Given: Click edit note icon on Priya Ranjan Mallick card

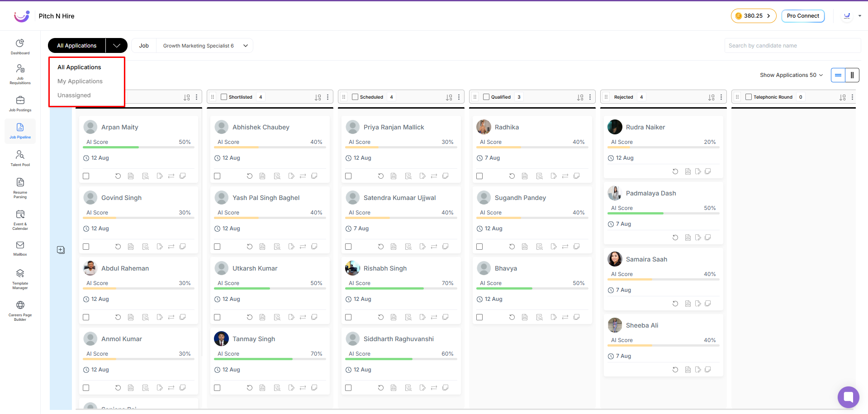Looking at the screenshot, I should 422,176.
